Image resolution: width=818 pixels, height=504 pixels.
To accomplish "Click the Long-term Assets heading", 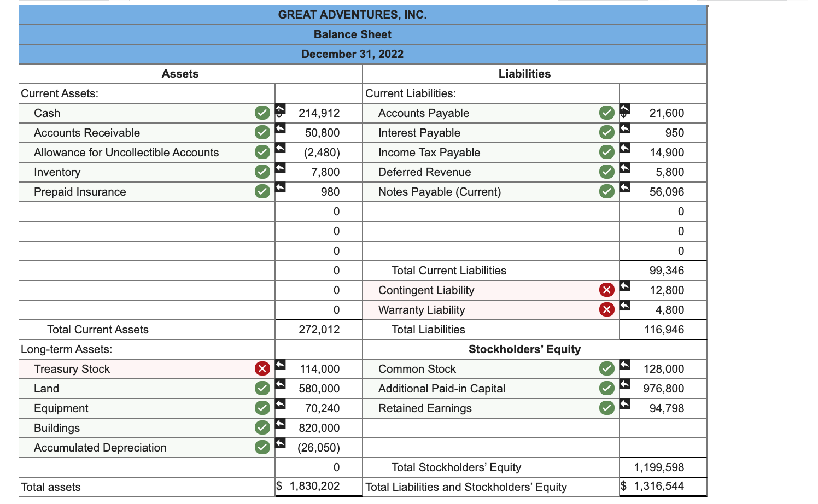I will point(66,349).
